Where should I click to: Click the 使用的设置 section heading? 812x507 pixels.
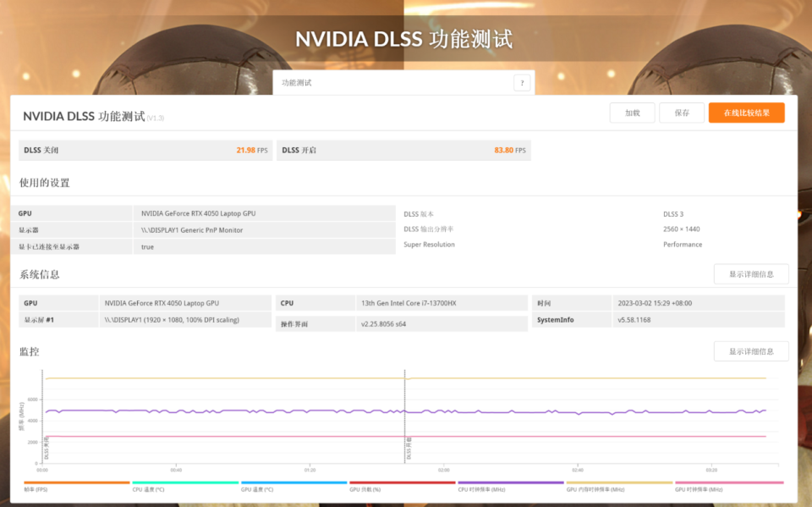click(x=45, y=183)
